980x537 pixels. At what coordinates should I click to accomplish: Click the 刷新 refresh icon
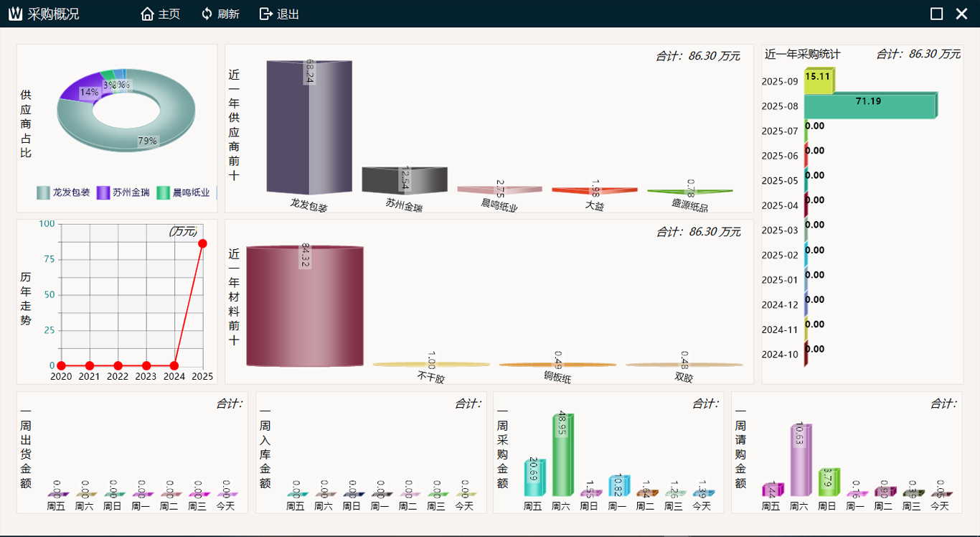pos(207,14)
